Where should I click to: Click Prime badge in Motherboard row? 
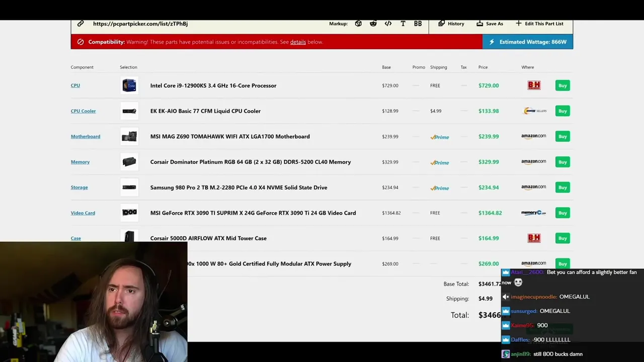440,137
